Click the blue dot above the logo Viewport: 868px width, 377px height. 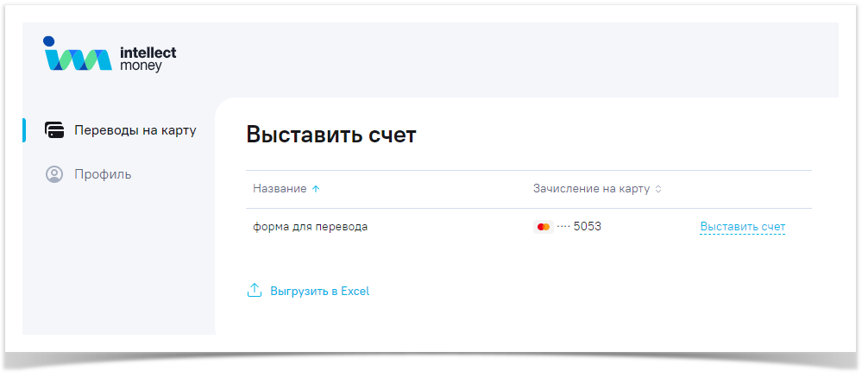click(48, 41)
